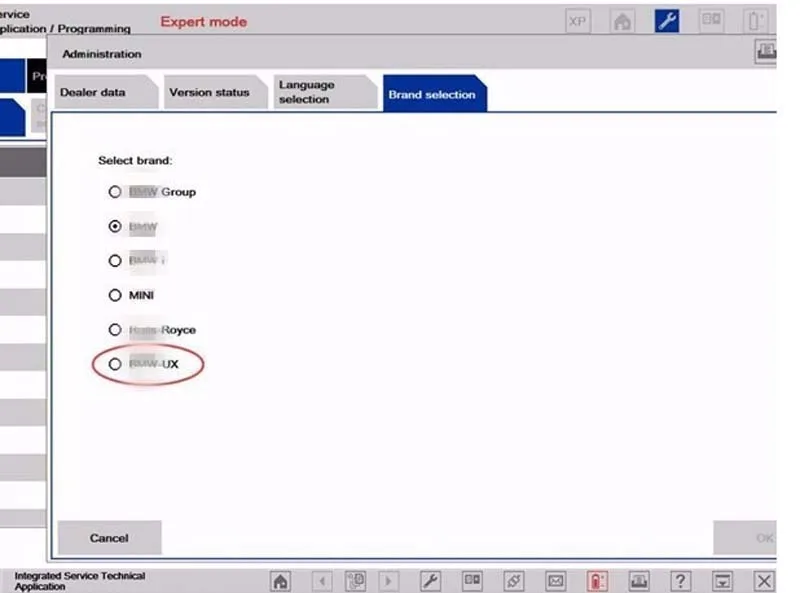Screen dimensions: 800x593
Task: Select the BMW-UX brand radio button
Action: [x=115, y=364]
